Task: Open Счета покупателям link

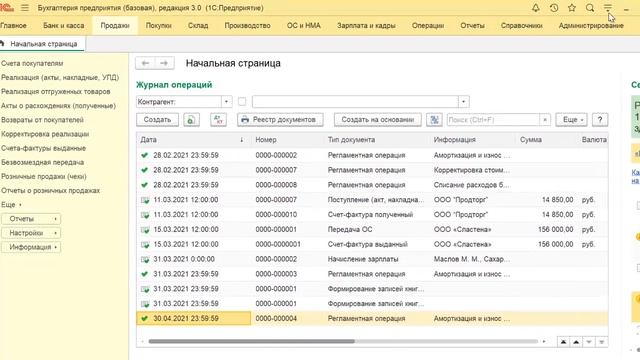Action: point(32,63)
